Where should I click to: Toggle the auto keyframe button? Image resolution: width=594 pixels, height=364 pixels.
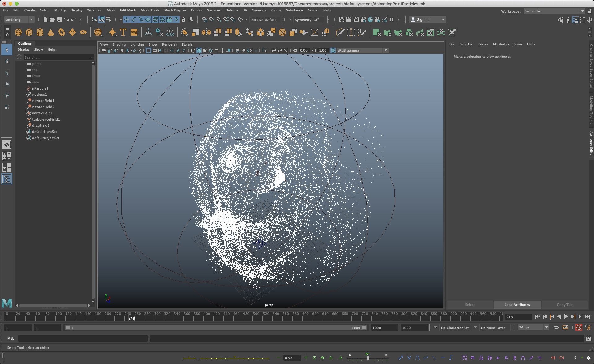pos(579,328)
